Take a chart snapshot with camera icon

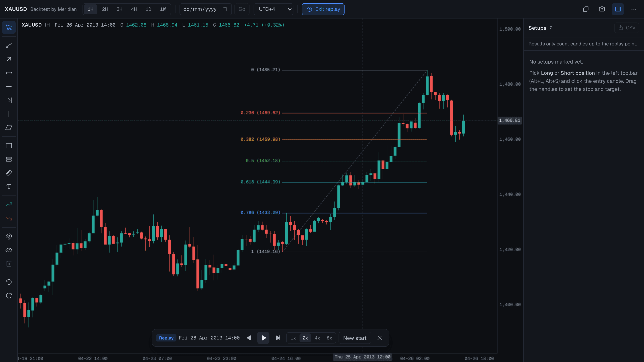[602, 9]
